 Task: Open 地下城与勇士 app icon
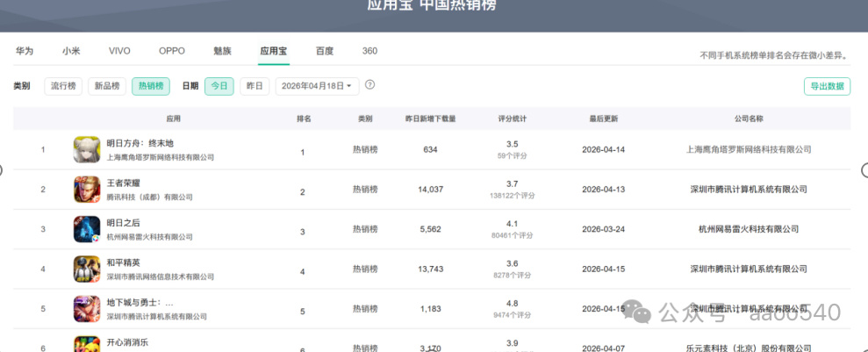[87, 309]
